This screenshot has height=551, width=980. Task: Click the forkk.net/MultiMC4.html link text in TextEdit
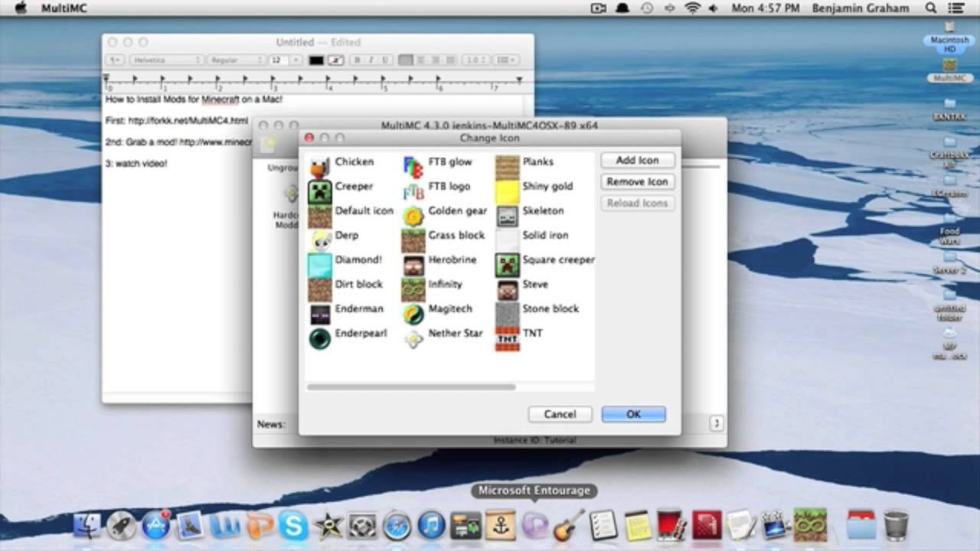pyautogui.click(x=188, y=121)
